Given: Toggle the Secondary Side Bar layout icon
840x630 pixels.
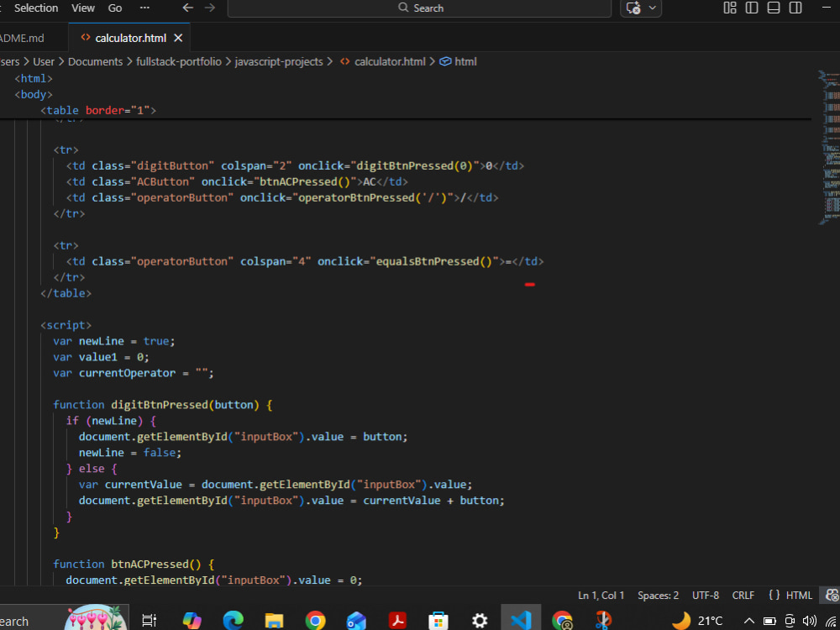Looking at the screenshot, I should (795, 8).
